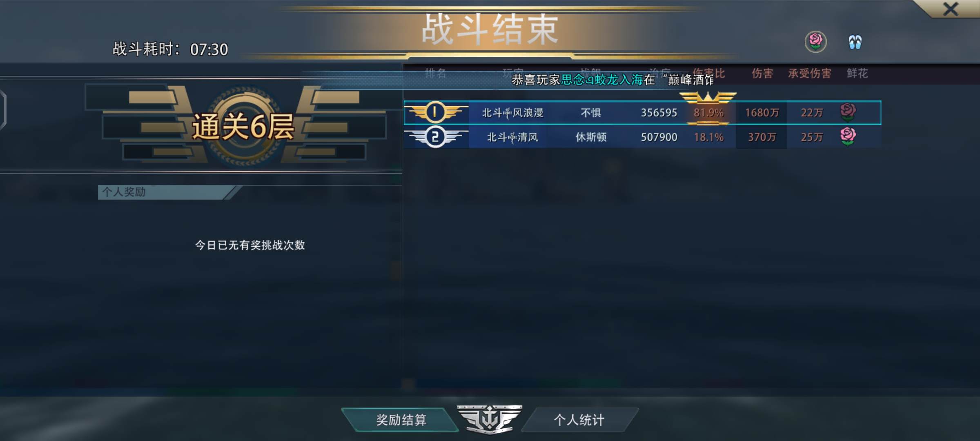
Task: Send a rose to 北斗清风
Action: pyautogui.click(x=848, y=136)
